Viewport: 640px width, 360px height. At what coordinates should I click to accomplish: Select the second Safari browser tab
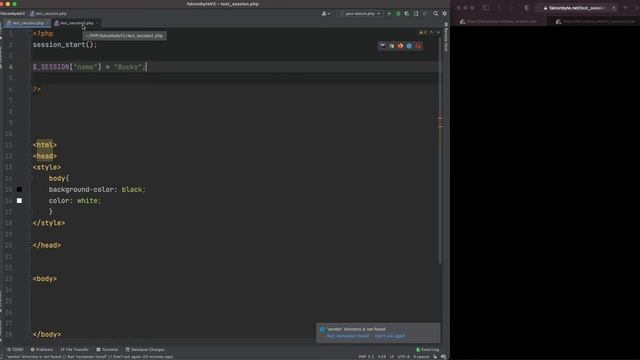click(x=594, y=21)
